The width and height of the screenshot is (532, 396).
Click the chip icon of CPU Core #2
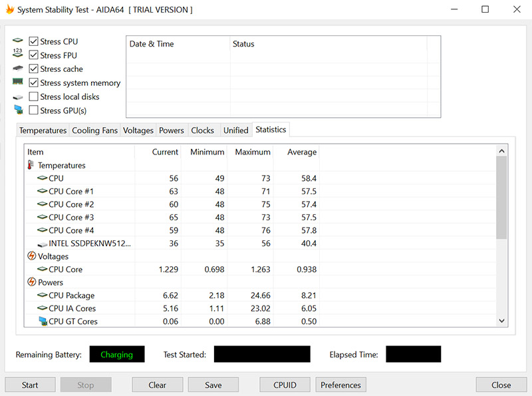point(43,204)
